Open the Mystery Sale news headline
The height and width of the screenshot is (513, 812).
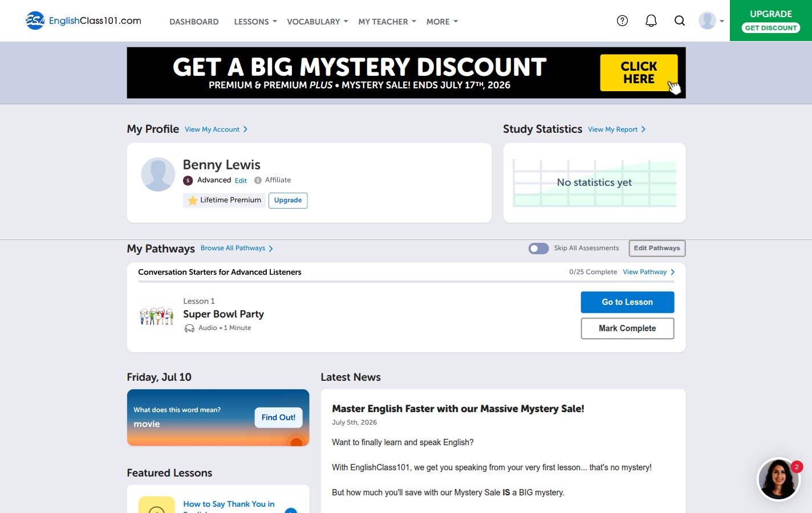[458, 409]
